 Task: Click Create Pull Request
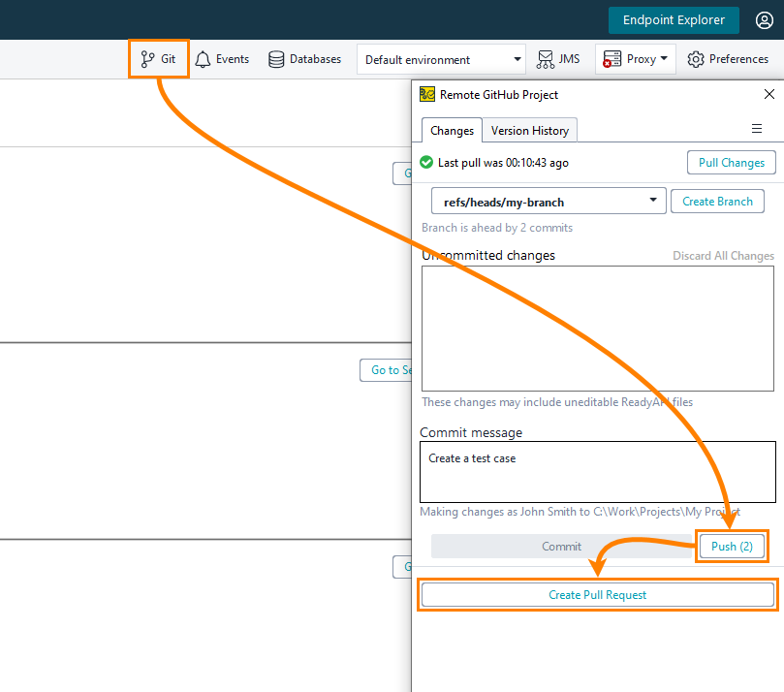pyautogui.click(x=597, y=594)
